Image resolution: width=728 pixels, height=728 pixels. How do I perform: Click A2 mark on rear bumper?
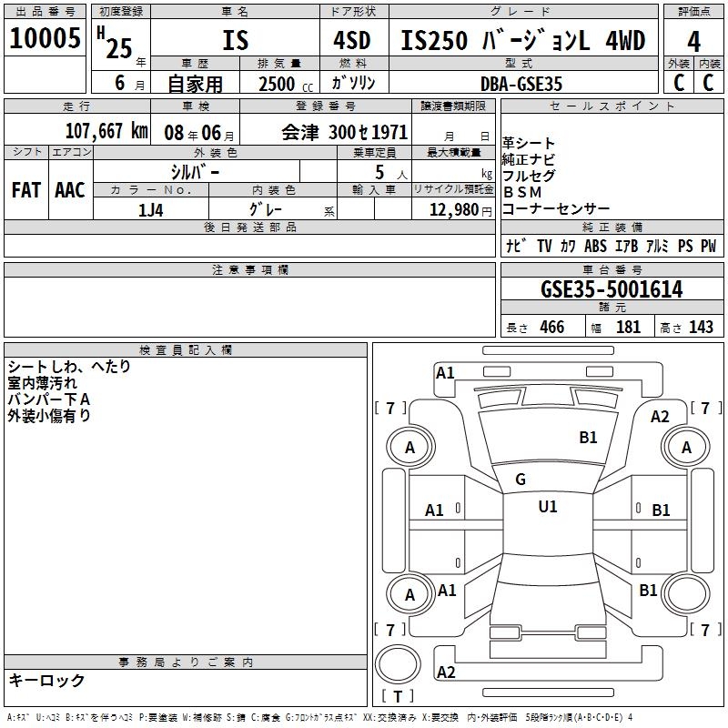446,672
